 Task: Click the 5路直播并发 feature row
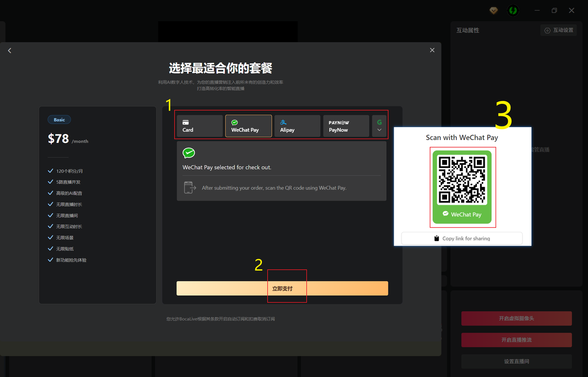(64, 182)
